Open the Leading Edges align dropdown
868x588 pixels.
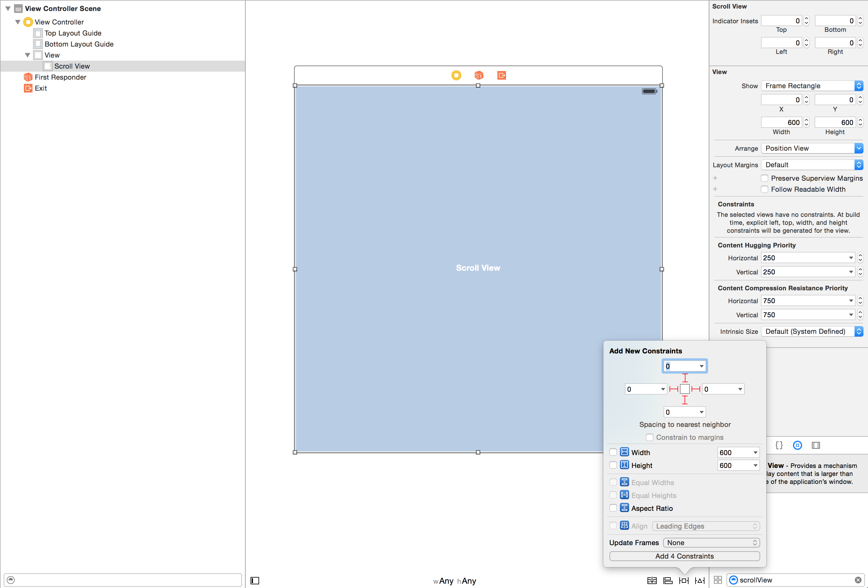706,526
